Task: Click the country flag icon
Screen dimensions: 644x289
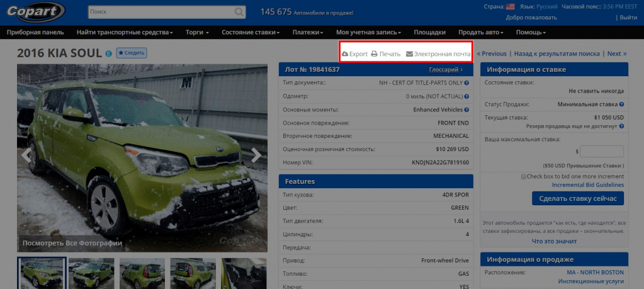Action: 510,6
